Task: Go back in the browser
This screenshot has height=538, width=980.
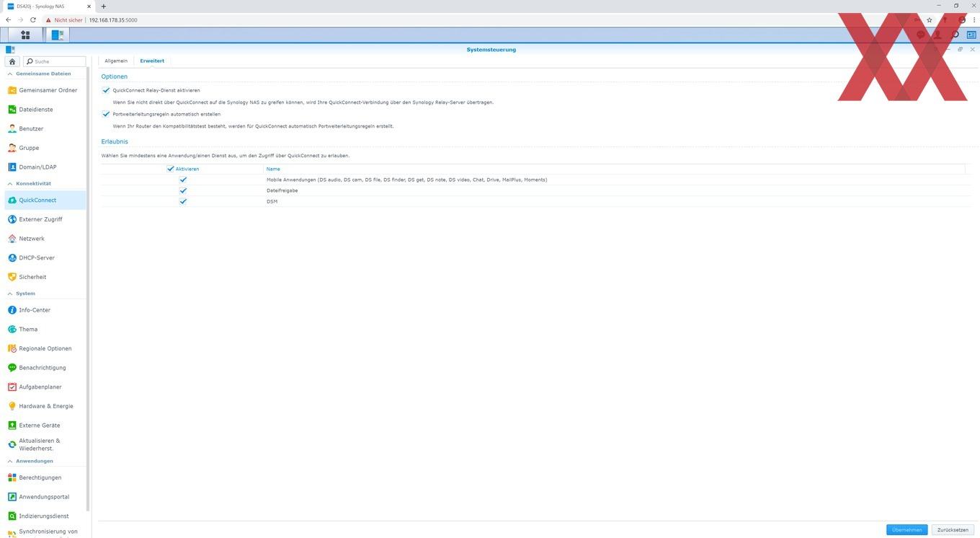Action: point(8,20)
